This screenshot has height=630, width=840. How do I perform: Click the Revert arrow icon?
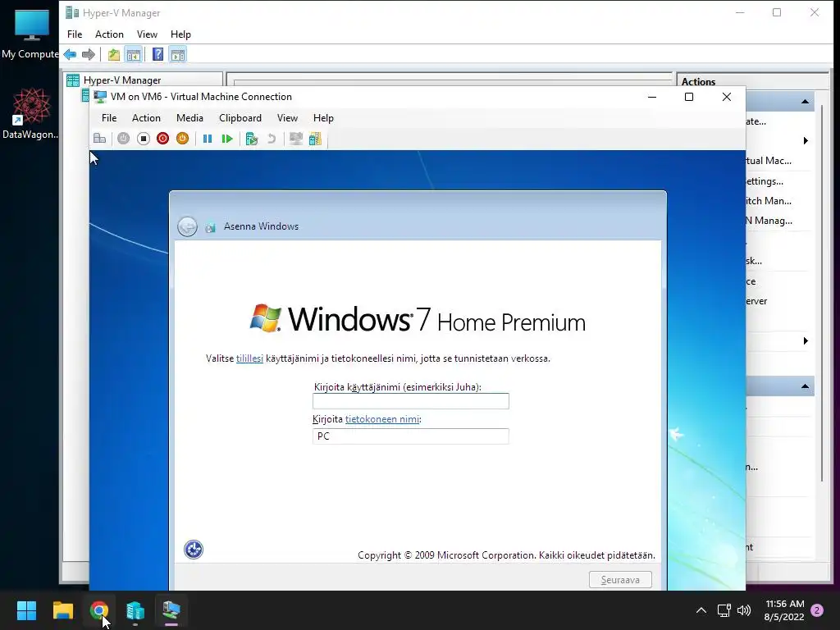[x=272, y=139]
